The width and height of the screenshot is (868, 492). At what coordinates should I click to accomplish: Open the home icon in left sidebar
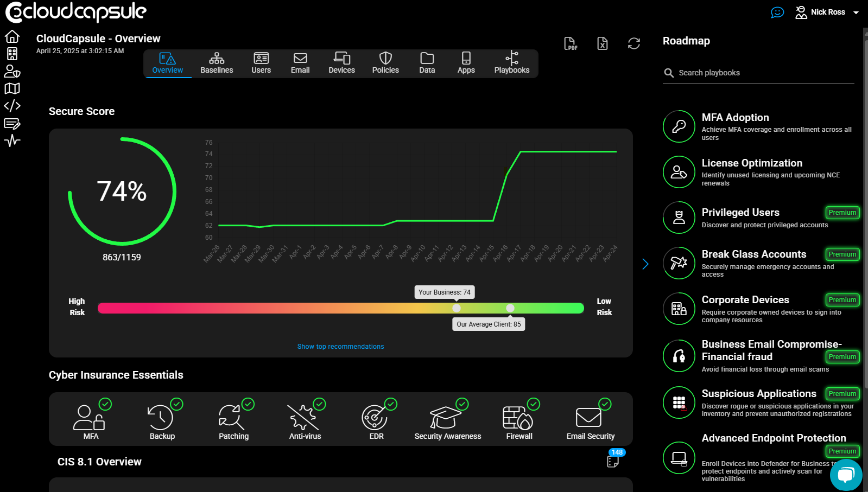click(x=12, y=36)
